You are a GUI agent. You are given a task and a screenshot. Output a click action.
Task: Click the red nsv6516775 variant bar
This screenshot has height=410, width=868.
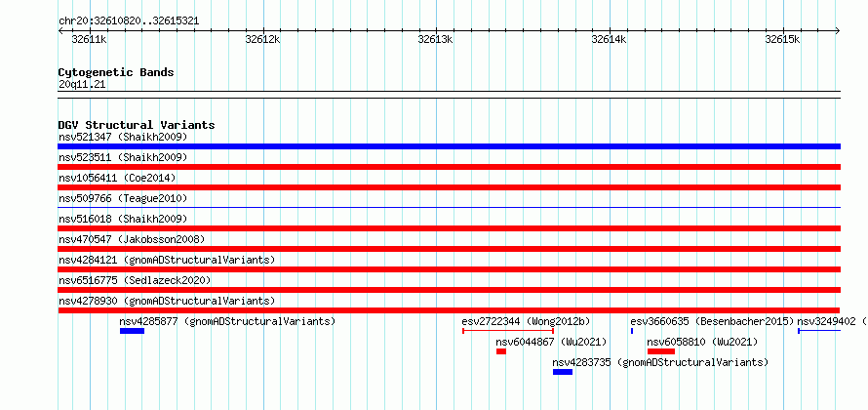point(449,290)
